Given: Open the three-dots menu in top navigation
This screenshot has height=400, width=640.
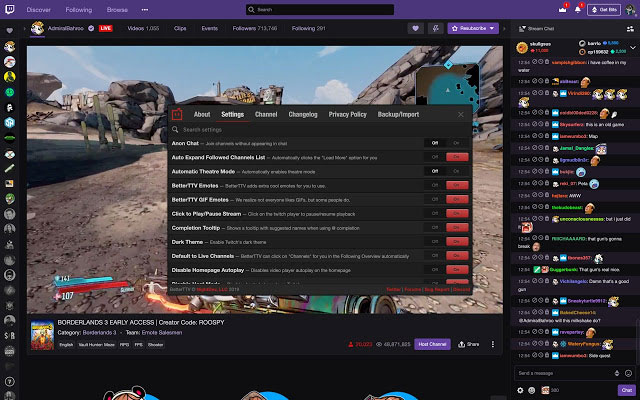Looking at the screenshot, I should point(145,9).
